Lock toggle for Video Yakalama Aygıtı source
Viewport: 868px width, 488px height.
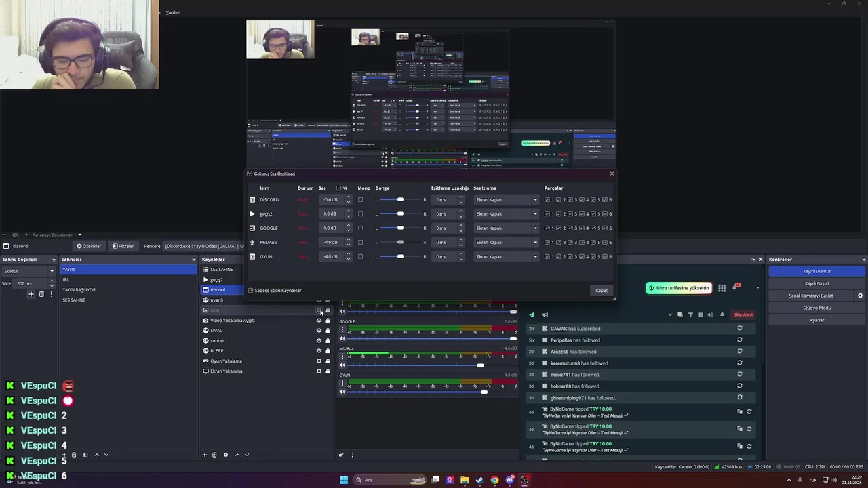[328, 321]
